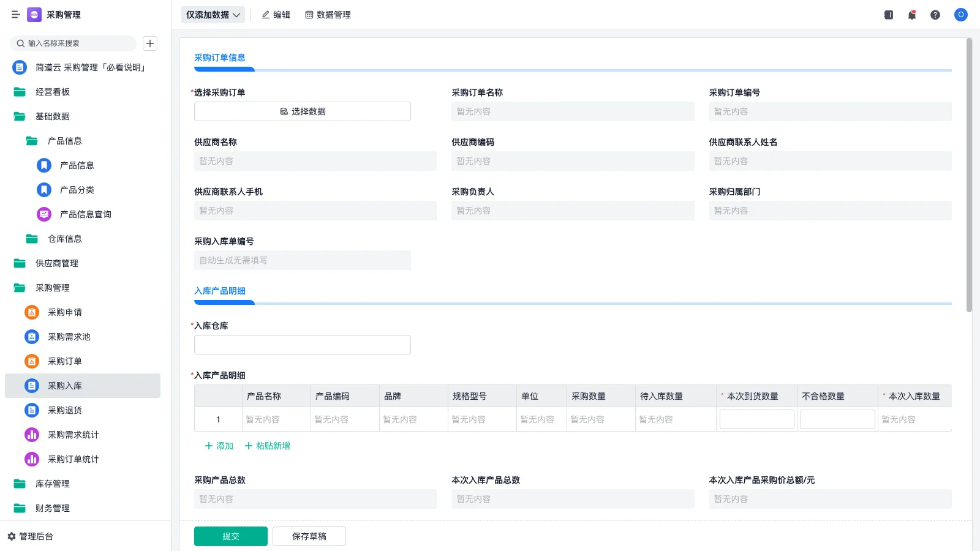Click the plus icon next to search box
The image size is (980, 551).
coord(150,43)
